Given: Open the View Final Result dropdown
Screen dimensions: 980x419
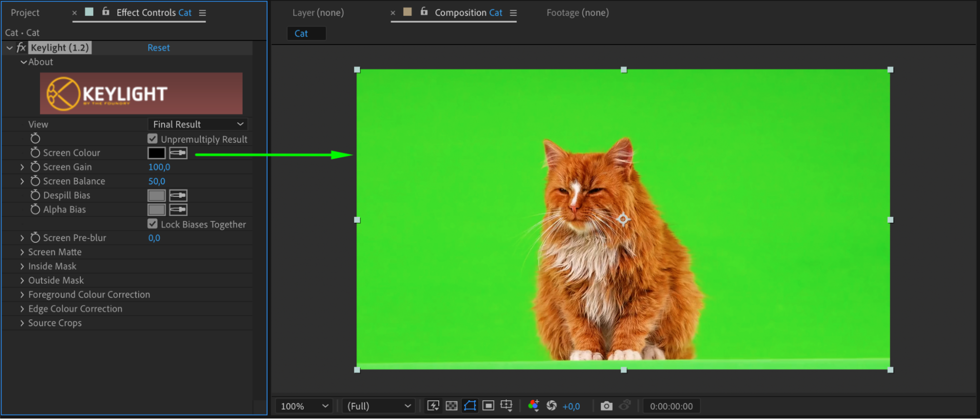Looking at the screenshot, I should coord(198,124).
